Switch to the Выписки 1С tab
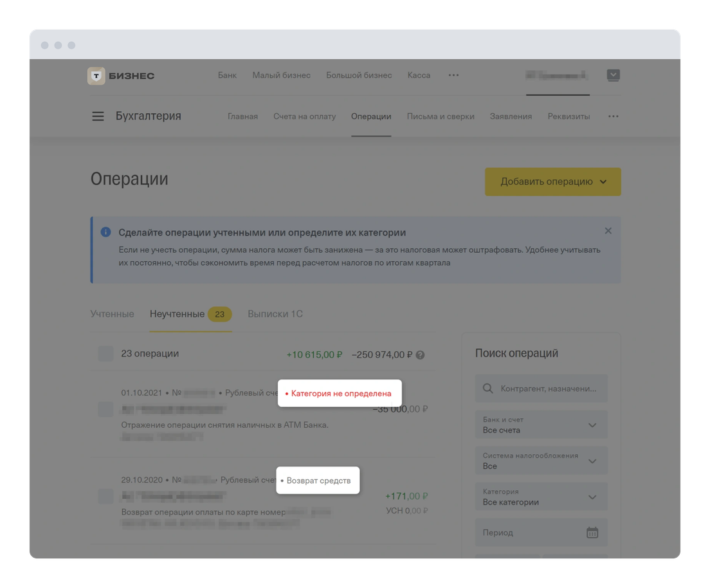This screenshot has height=588, width=710. [x=275, y=314]
